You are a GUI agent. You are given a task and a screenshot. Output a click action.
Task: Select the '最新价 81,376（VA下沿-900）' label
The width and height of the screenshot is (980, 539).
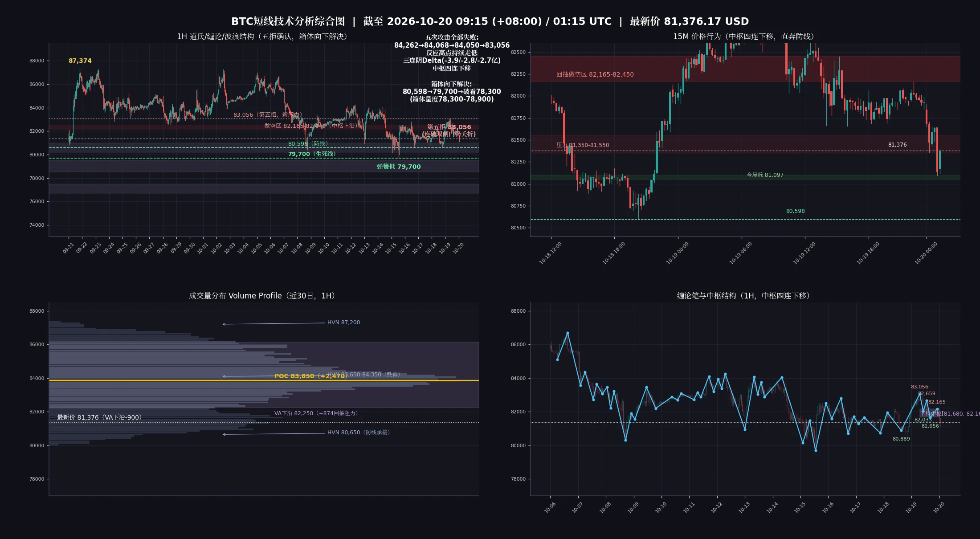pyautogui.click(x=101, y=417)
